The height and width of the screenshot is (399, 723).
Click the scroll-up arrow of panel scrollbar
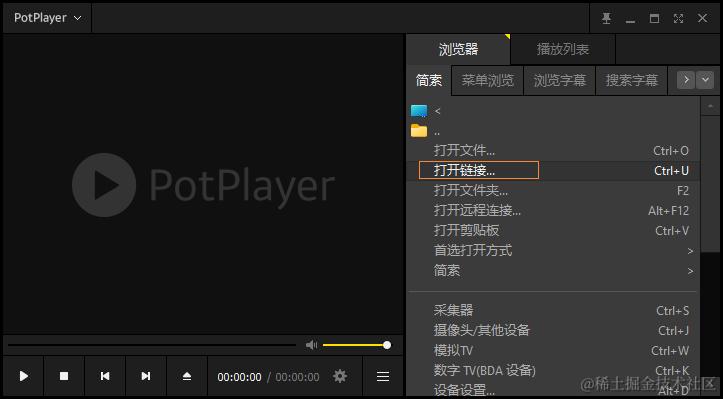pos(710,106)
